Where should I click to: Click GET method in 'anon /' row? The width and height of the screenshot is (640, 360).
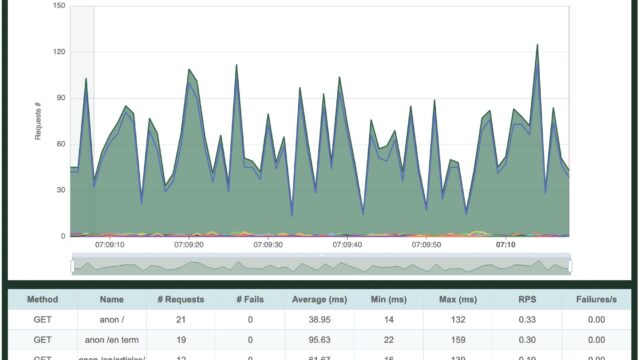(x=42, y=320)
